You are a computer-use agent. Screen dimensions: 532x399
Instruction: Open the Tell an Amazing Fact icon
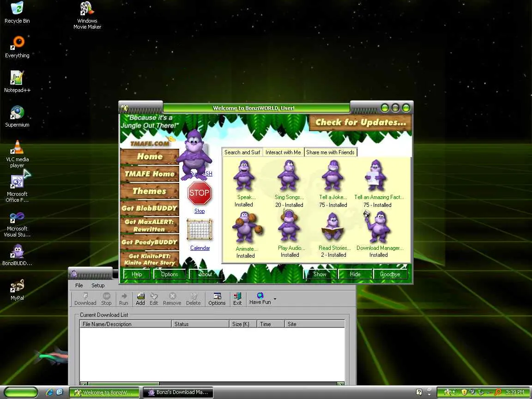pyautogui.click(x=376, y=175)
